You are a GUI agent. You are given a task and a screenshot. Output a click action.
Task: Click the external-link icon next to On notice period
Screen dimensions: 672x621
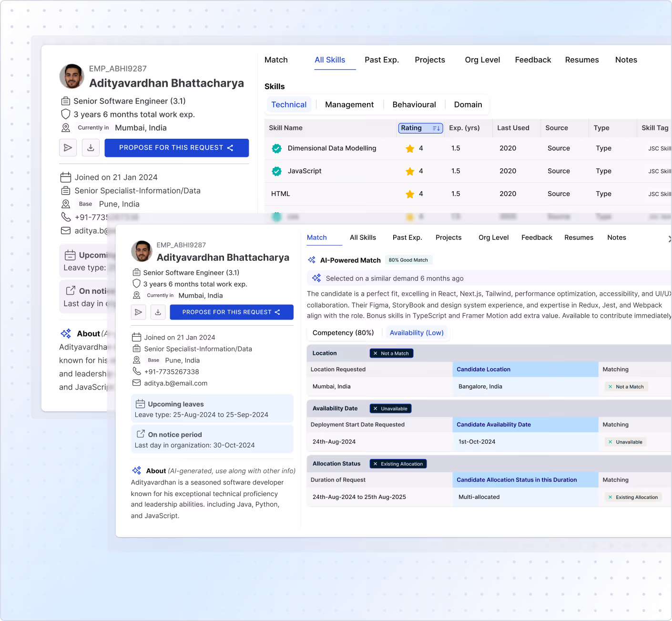pyautogui.click(x=140, y=434)
